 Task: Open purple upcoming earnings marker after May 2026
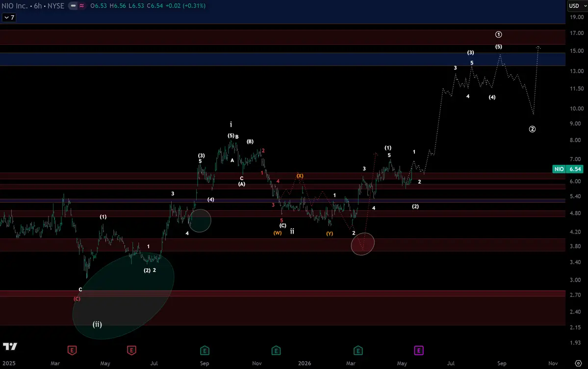pos(418,351)
